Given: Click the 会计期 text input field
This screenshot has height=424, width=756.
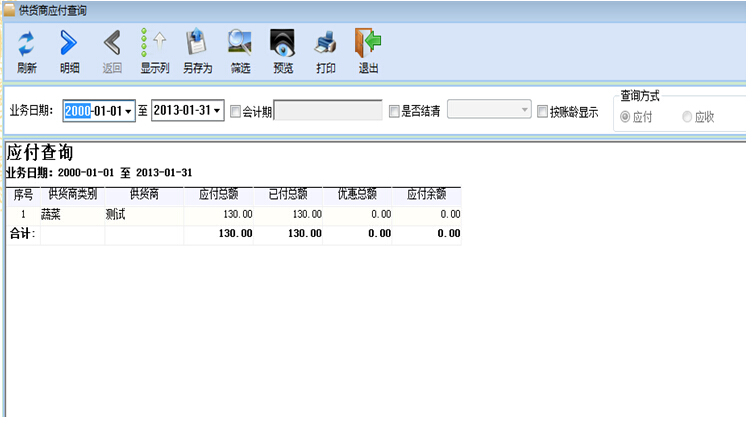Looking at the screenshot, I should pos(328,111).
